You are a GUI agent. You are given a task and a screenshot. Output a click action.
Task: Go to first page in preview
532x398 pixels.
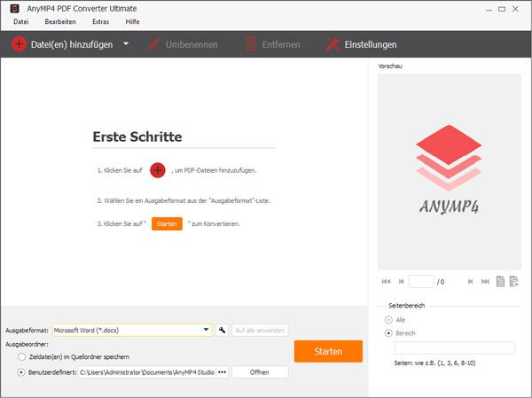(x=386, y=282)
